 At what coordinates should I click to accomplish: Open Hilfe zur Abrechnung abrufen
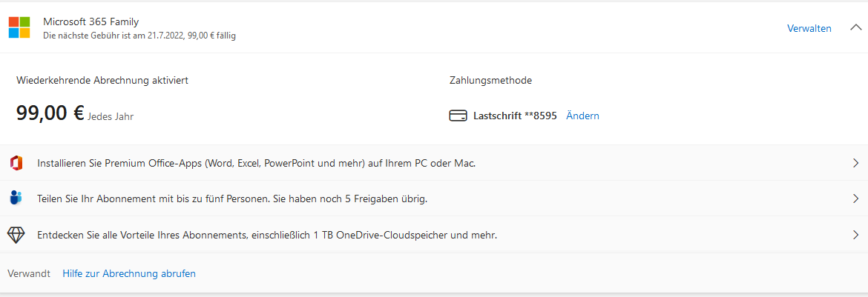(x=129, y=273)
